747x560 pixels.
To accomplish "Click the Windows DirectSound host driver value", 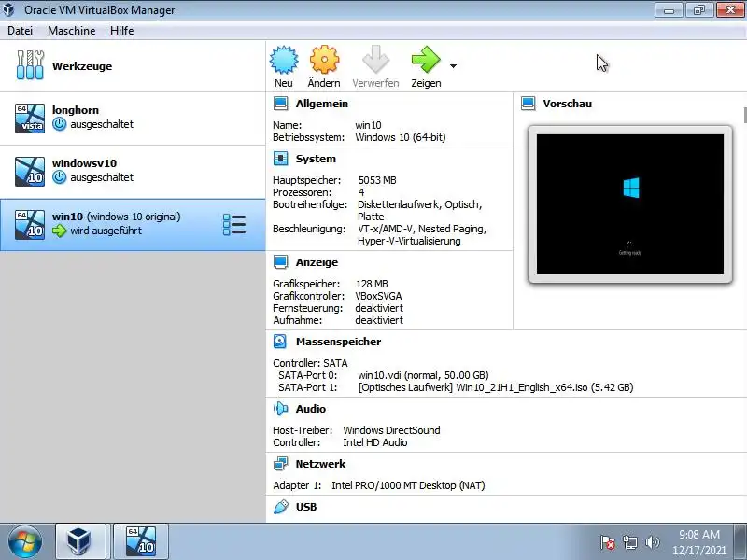I will tap(391, 430).
